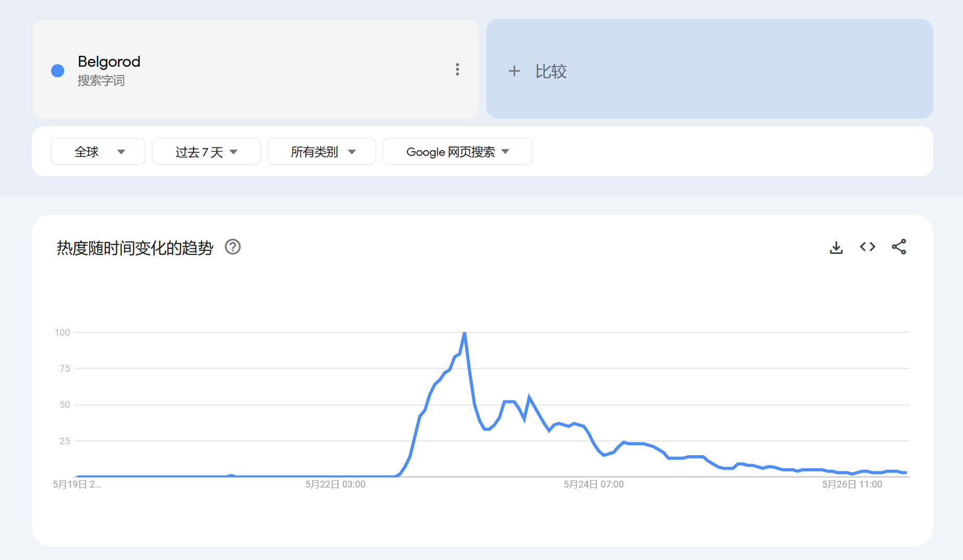963x560 pixels.
Task: Open the Google 网页搜索 dropdown
Action: point(457,152)
